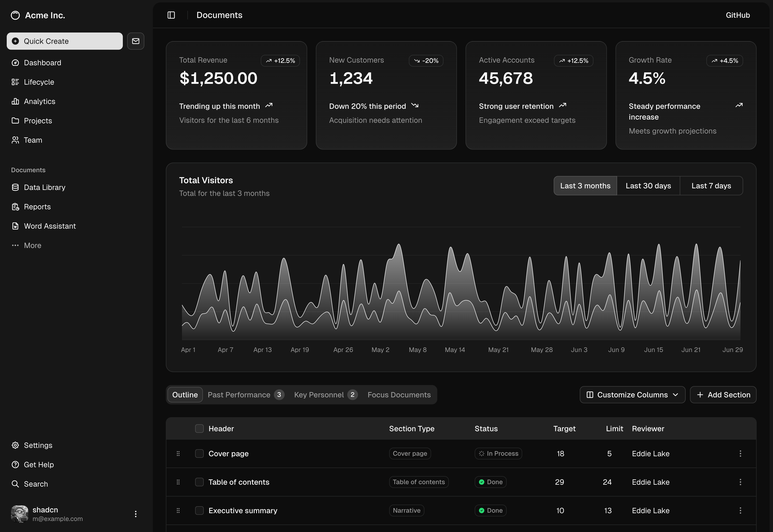Click the Projects folder icon

click(15, 121)
